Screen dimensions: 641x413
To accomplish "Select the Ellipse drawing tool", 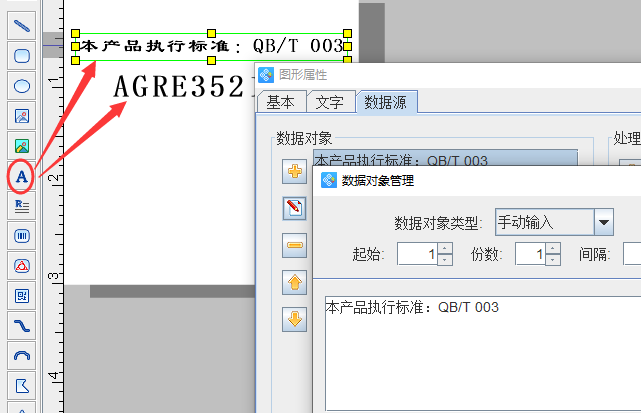I will point(21,85).
